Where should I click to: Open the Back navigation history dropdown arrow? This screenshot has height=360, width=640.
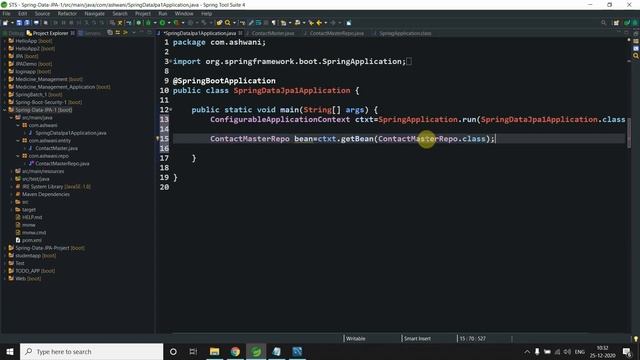click(x=325, y=23)
